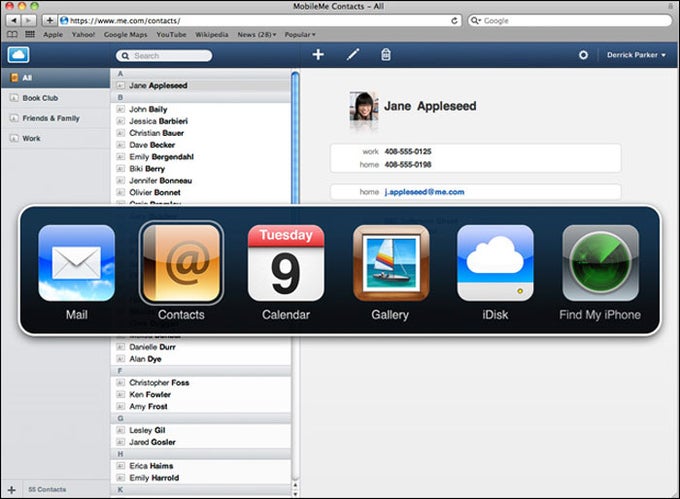Viewport: 680px width, 499px height.
Task: Select the Work group
Action: (x=56, y=138)
